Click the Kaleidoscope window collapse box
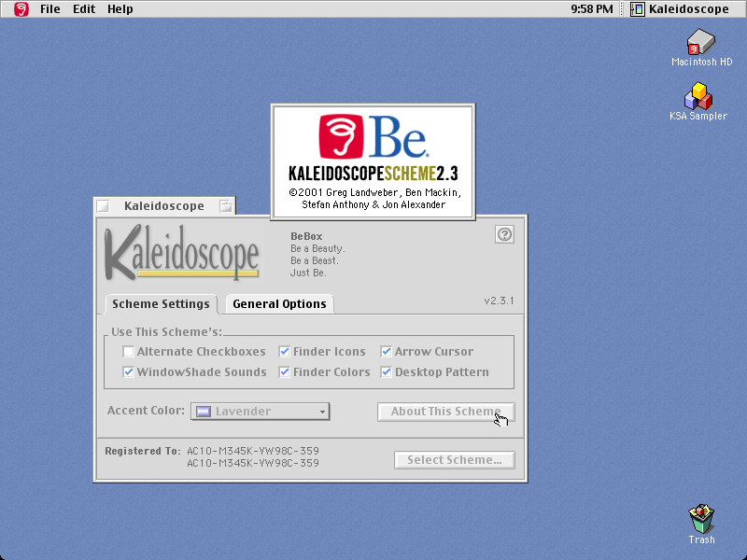 tap(226, 206)
